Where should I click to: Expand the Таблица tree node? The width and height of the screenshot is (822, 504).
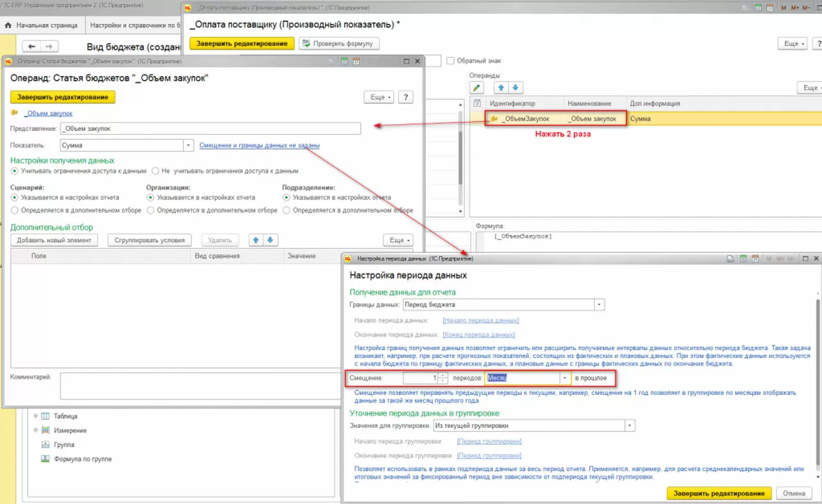click(36, 416)
